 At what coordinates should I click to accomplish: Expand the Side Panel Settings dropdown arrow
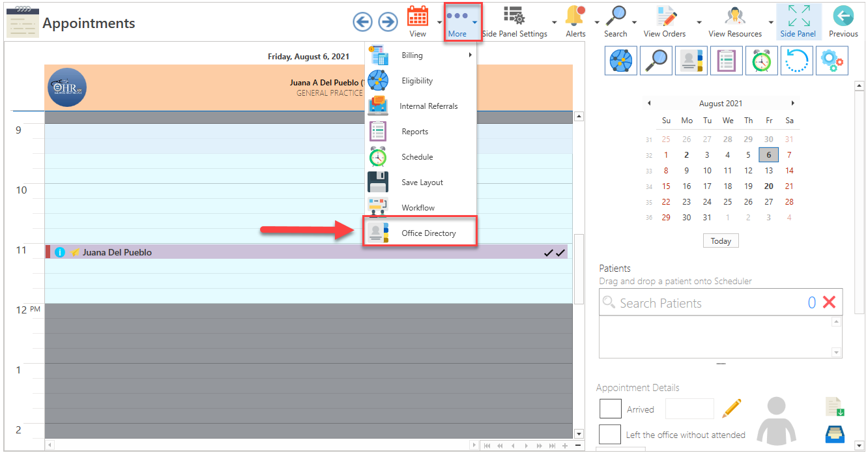coord(555,22)
